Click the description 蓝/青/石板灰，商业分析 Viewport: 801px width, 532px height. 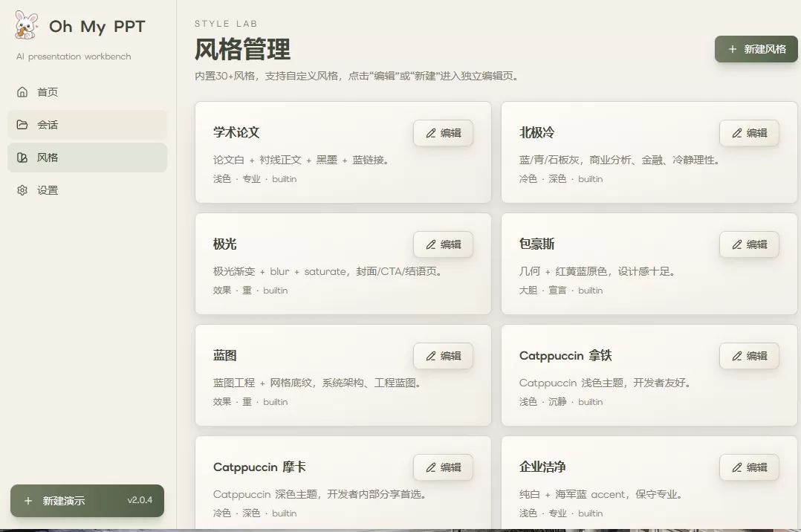click(x=620, y=160)
